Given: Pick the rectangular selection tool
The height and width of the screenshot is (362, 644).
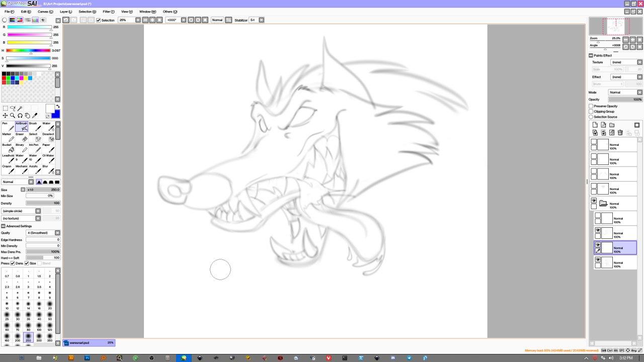Looking at the screenshot, I should [x=5, y=109].
